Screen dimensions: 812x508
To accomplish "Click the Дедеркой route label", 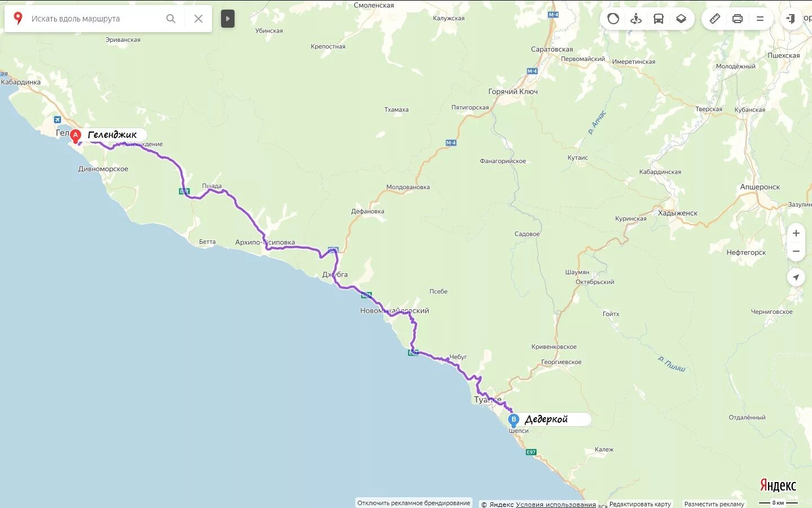I will tap(546, 419).
